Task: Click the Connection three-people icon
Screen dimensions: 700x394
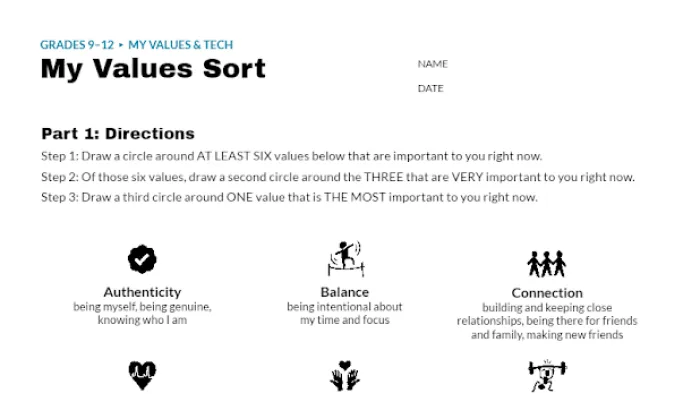Action: point(547,264)
